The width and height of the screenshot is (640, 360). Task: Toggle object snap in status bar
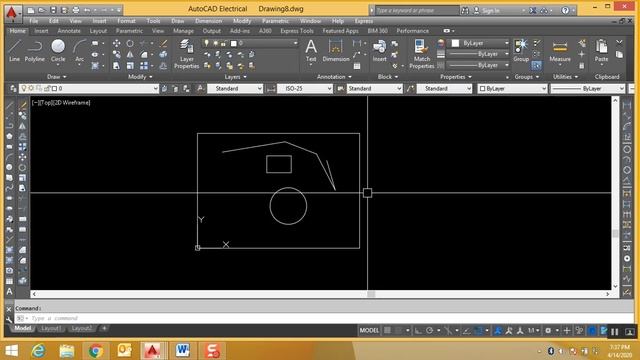pyautogui.click(x=479, y=331)
